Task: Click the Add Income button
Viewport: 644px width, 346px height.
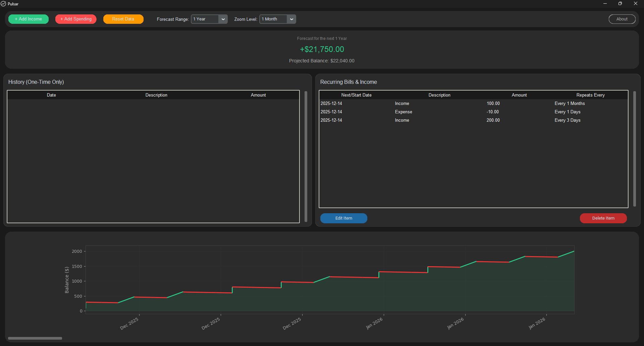Action: click(x=29, y=19)
